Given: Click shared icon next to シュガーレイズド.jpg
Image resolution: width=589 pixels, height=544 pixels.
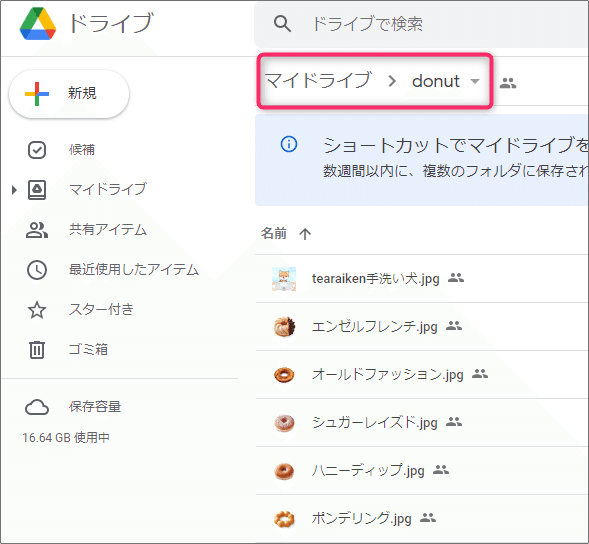Looking at the screenshot, I should click(x=454, y=422).
